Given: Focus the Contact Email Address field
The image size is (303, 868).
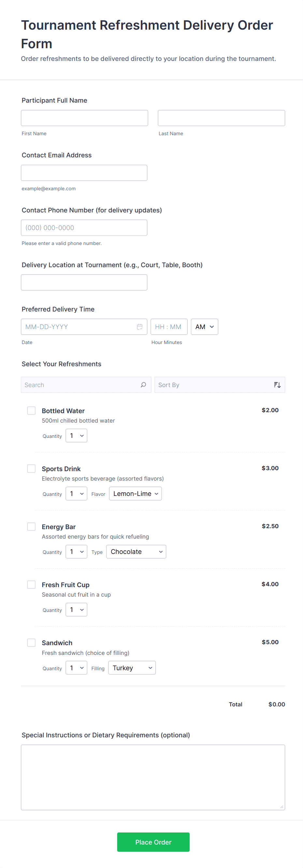Looking at the screenshot, I should [84, 172].
